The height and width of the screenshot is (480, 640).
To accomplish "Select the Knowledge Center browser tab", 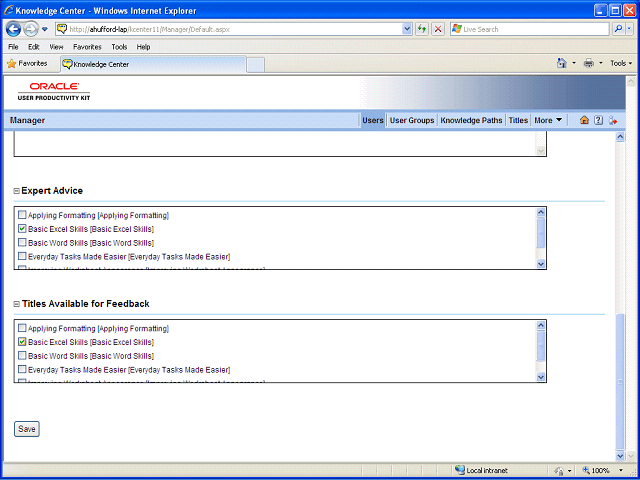I will (x=153, y=64).
